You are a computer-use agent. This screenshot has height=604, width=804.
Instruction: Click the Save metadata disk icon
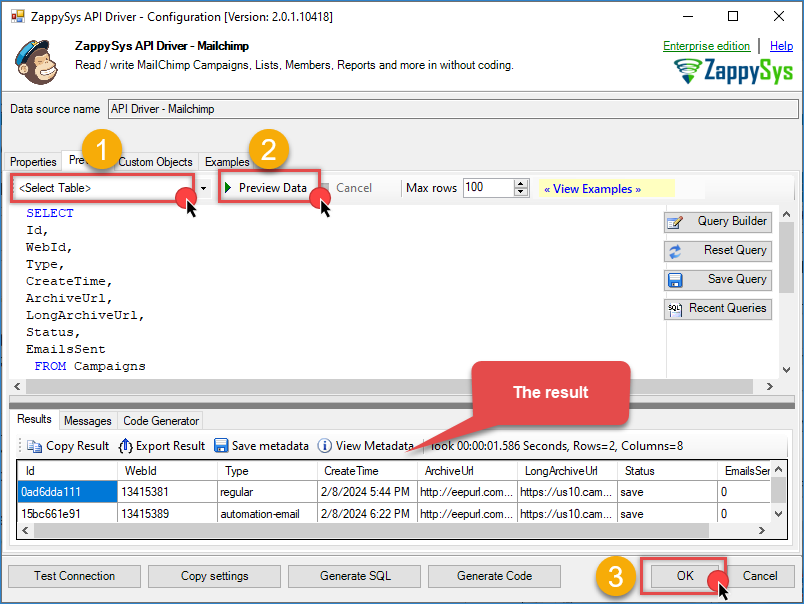(221, 446)
